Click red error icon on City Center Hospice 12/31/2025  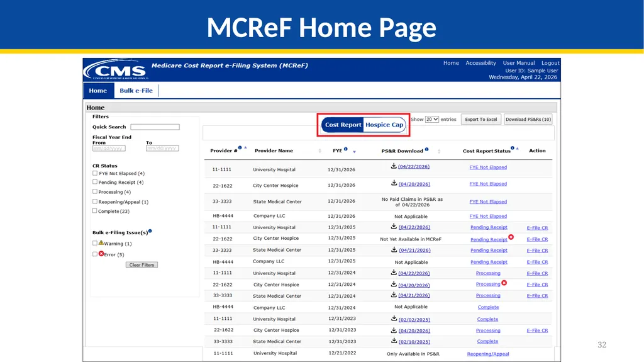click(x=511, y=237)
